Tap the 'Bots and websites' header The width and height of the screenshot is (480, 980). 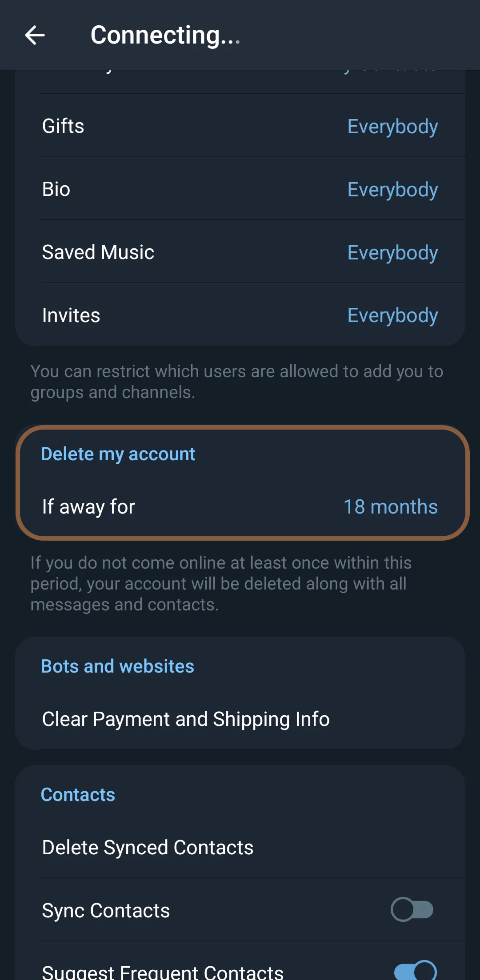point(118,666)
